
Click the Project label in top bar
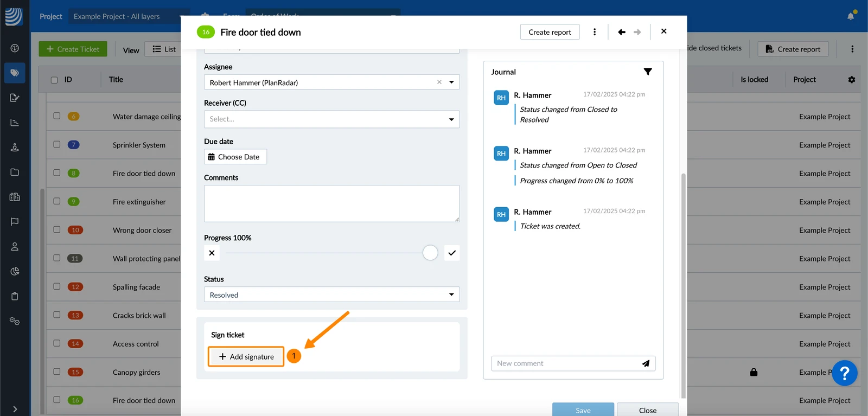point(51,16)
